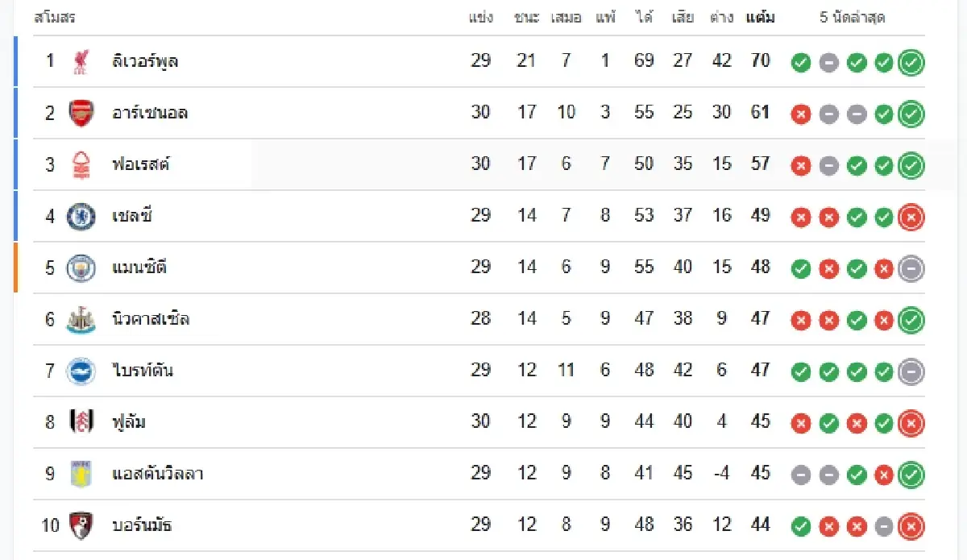The width and height of the screenshot is (967, 560).
Task: Select the สโมสร club column header
Action: tap(49, 17)
